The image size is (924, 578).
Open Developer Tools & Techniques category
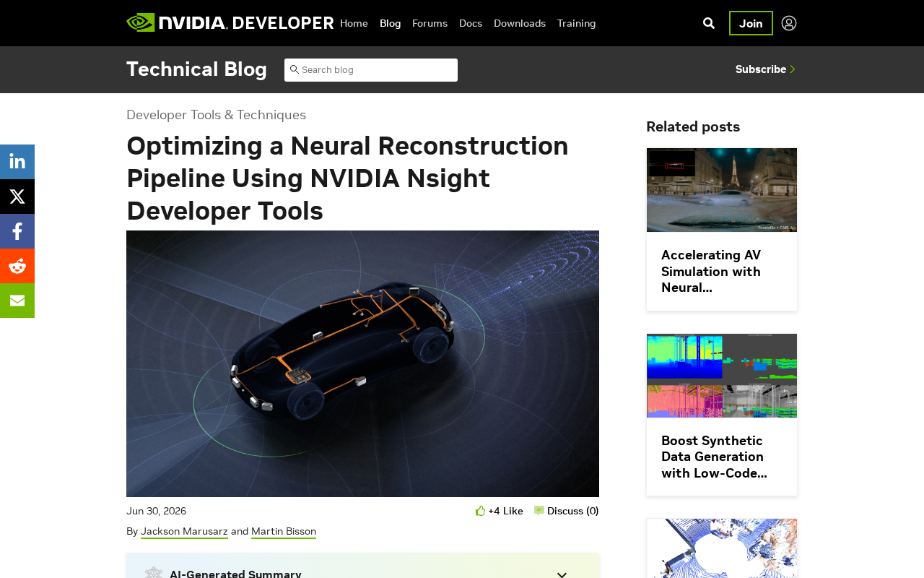click(x=216, y=114)
